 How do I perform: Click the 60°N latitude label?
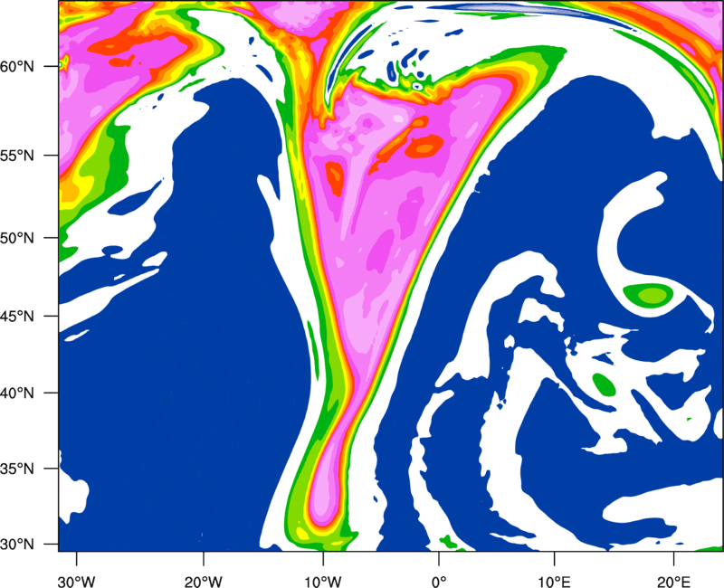(17, 66)
